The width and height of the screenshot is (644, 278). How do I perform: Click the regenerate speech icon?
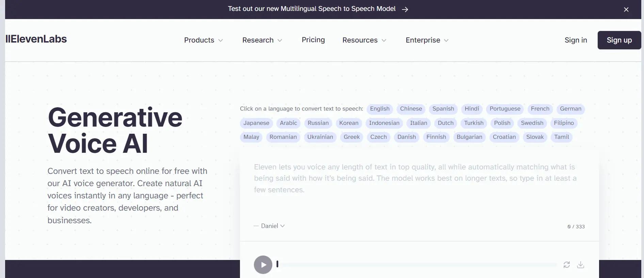566,265
